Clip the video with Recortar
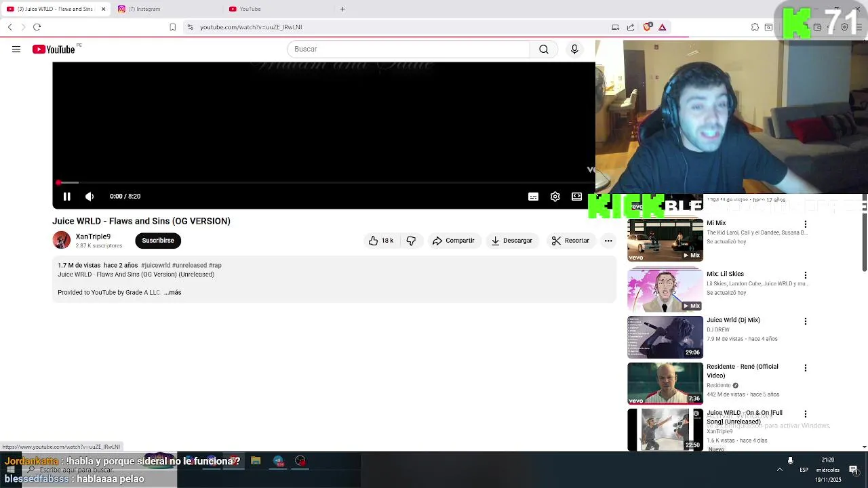Screen dimensions: 868x488 [x=570, y=241]
